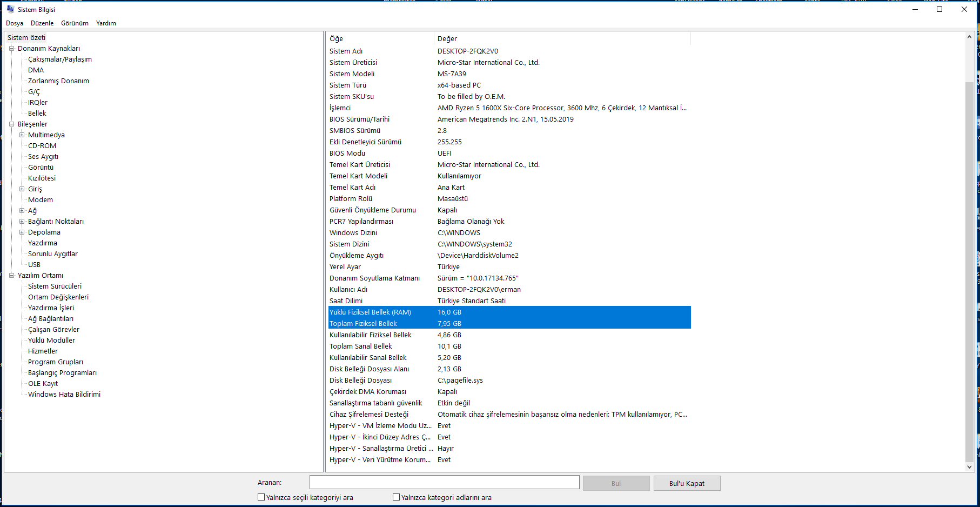This screenshot has width=980, height=507.
Task: Click the Güvenli Önyükleme Durumu row
Action: click(509, 210)
